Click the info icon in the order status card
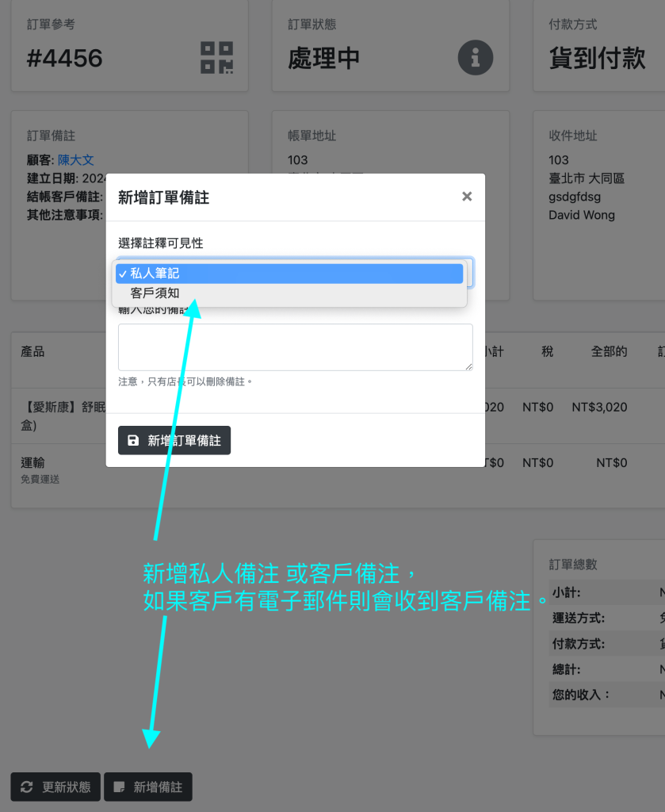665x812 pixels. [475, 58]
